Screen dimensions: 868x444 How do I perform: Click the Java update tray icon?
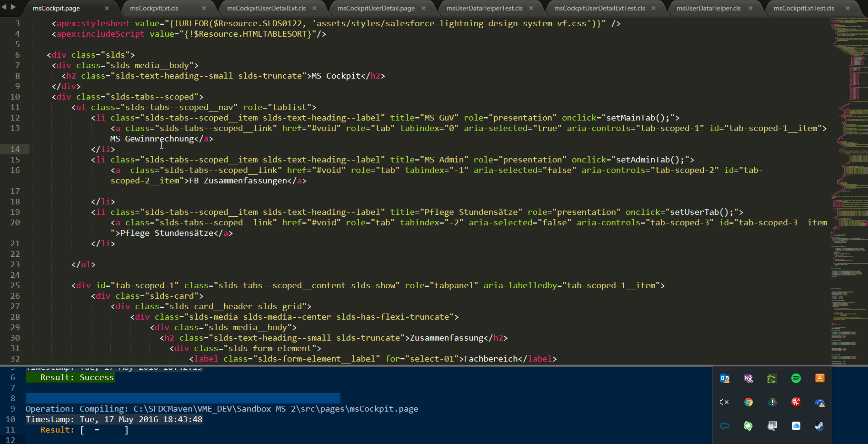tap(819, 378)
